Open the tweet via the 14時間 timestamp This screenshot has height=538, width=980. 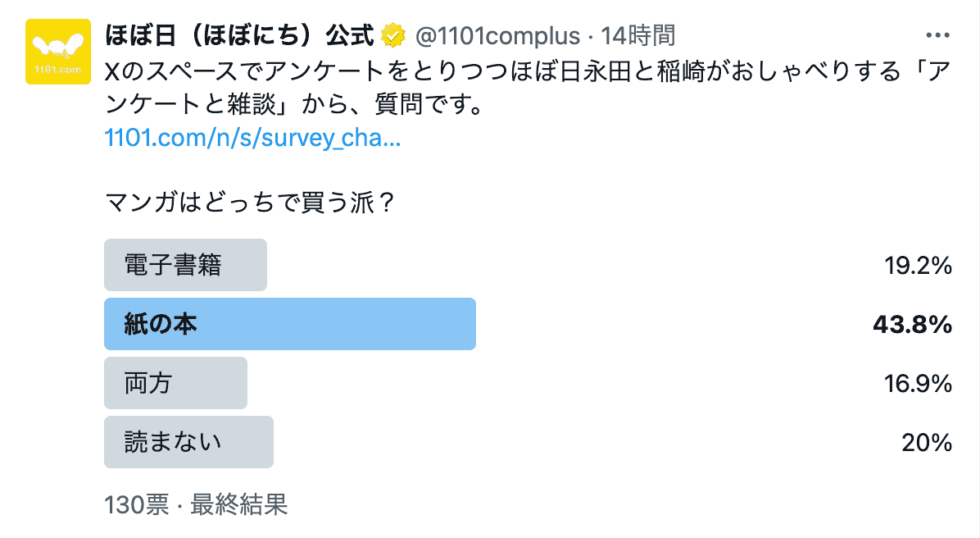point(638,36)
